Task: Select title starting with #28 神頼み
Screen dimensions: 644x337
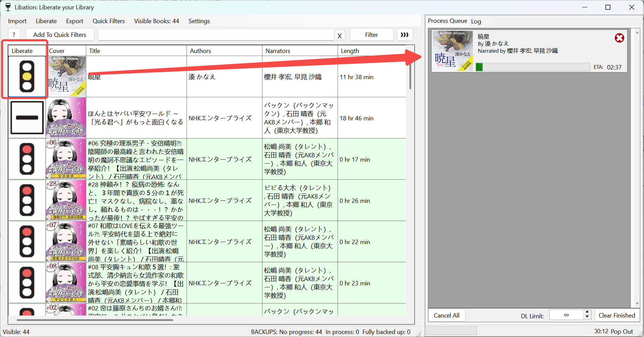Action: (136, 201)
